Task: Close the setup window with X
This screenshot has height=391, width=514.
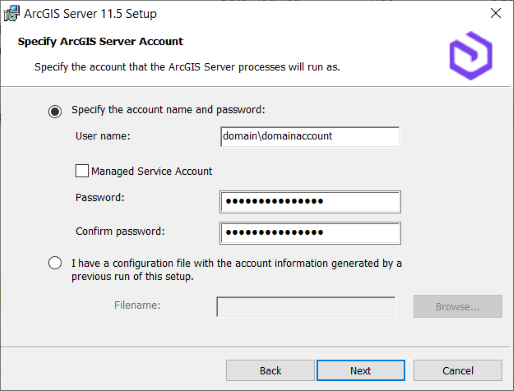Action: [x=496, y=13]
